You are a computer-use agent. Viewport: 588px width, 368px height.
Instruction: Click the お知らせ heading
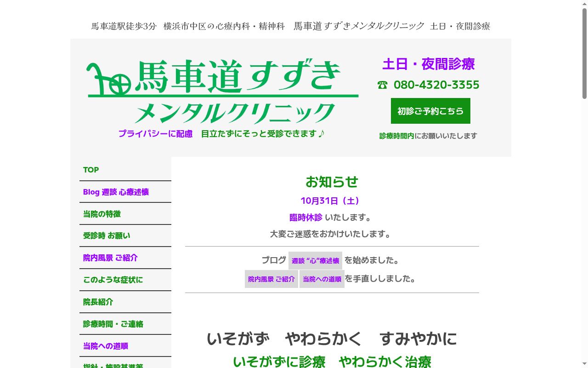pyautogui.click(x=332, y=182)
